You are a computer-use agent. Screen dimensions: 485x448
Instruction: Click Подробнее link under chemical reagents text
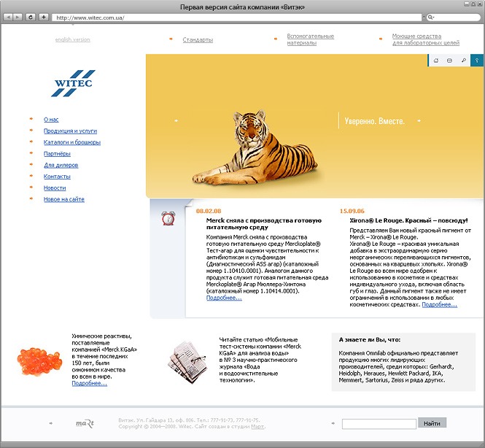tap(90, 383)
